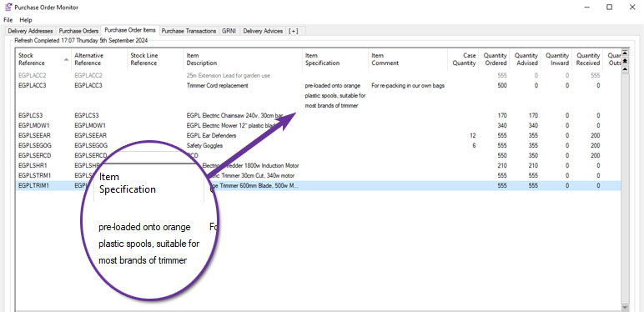Viewport: 644px width, 312px height.
Task: Open the Help menu
Action: pyautogui.click(x=26, y=20)
